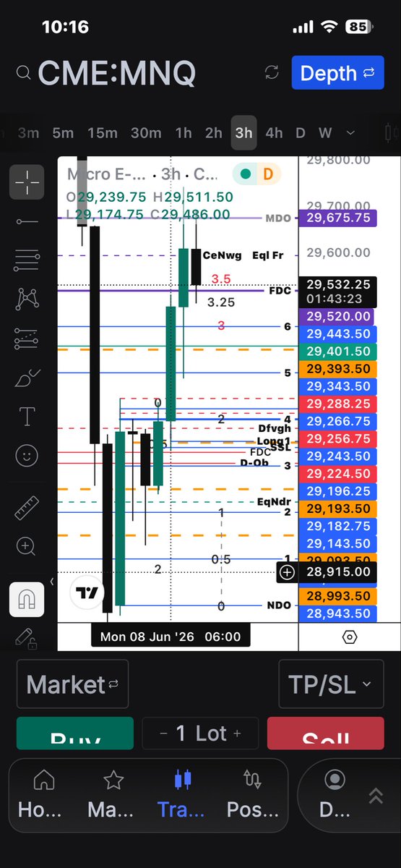Image resolution: width=401 pixels, height=868 pixels.
Task: Increase lot size with plus
Action: coord(237,733)
